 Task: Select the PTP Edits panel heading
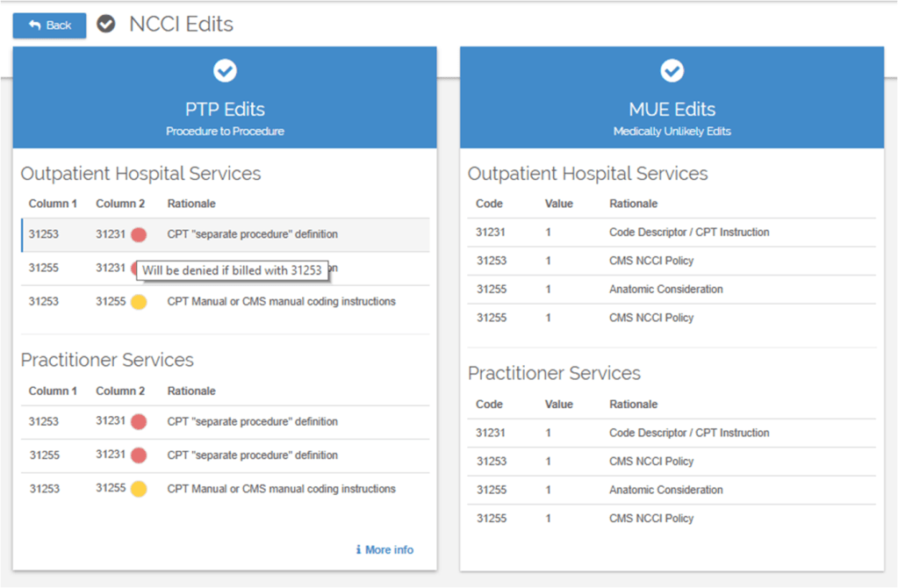coord(225,110)
